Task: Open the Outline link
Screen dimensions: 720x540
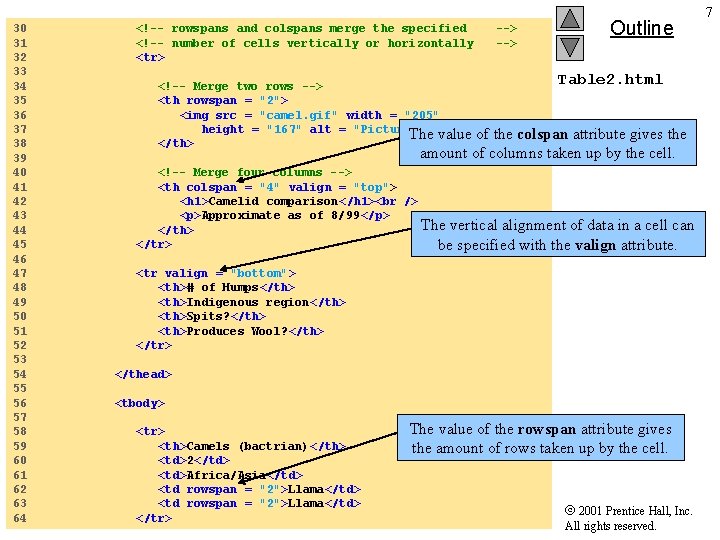Action: pyautogui.click(x=641, y=28)
